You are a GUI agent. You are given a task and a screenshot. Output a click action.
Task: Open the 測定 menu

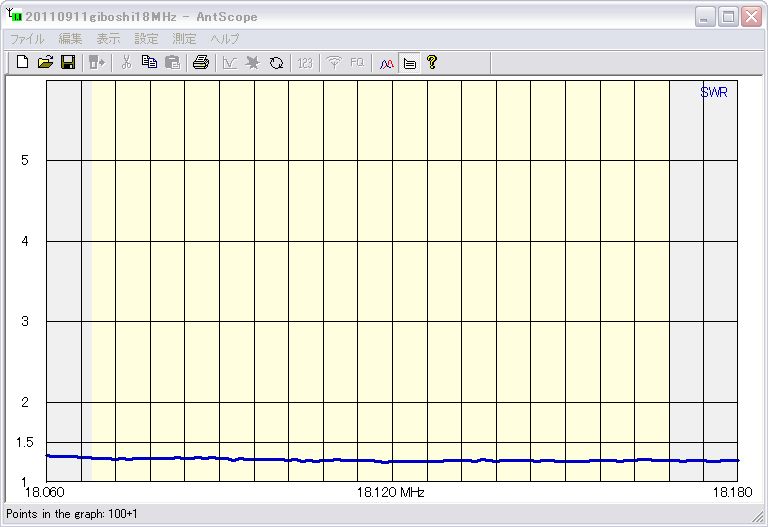click(x=184, y=38)
